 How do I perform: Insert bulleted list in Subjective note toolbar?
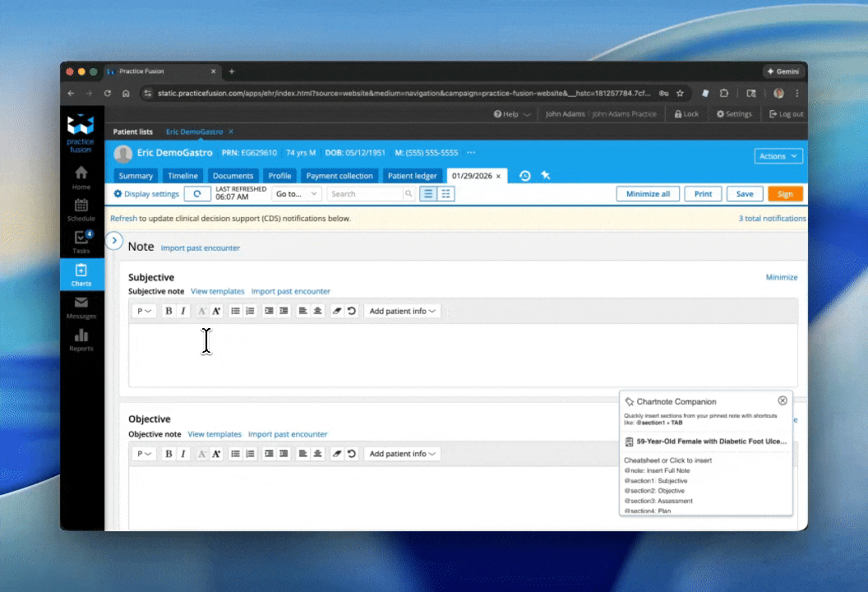235,312
